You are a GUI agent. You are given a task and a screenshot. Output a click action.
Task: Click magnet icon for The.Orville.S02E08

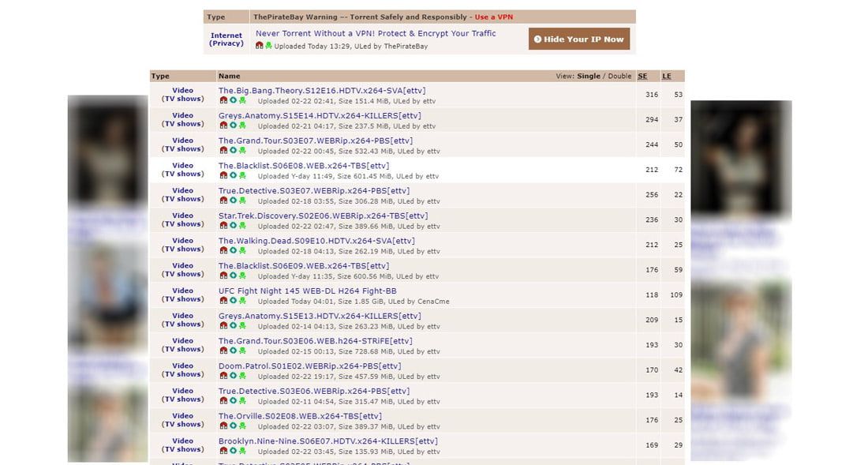click(223, 426)
